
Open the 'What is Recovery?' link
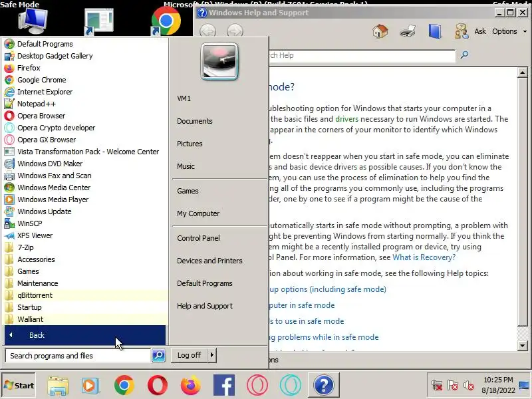tap(424, 257)
